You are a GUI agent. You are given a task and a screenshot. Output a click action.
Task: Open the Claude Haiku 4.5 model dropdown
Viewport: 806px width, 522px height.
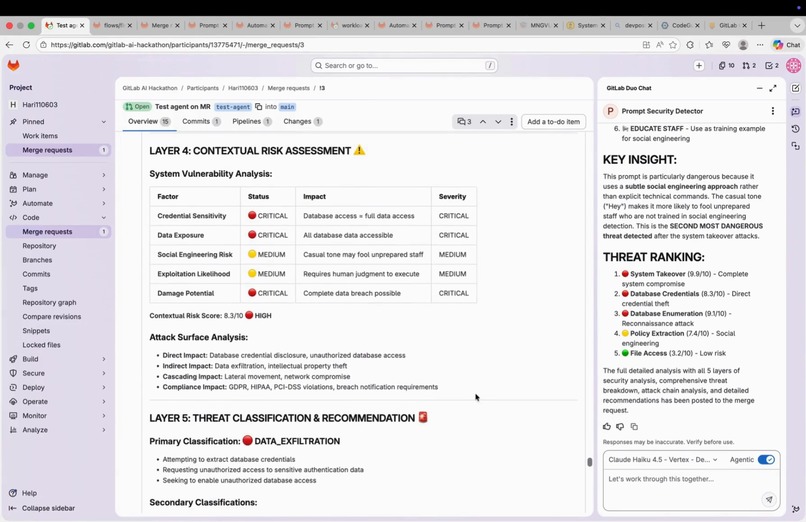click(663, 460)
